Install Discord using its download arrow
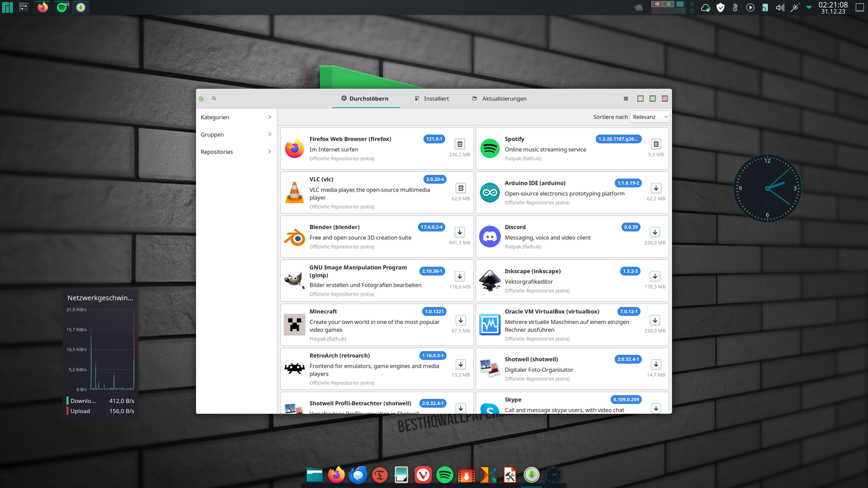Viewport: 868px width, 488px height. (x=655, y=232)
